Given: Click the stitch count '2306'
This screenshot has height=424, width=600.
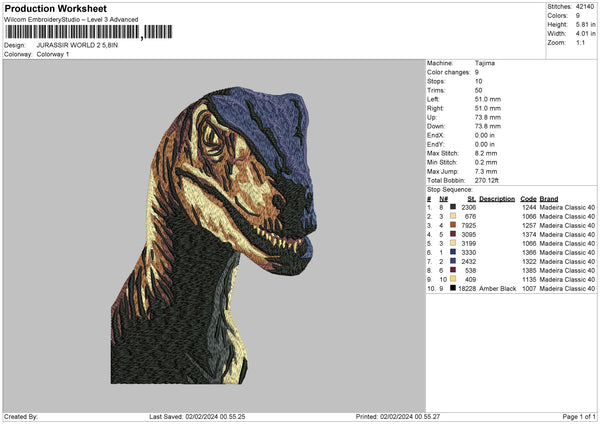Looking at the screenshot, I should [468, 207].
